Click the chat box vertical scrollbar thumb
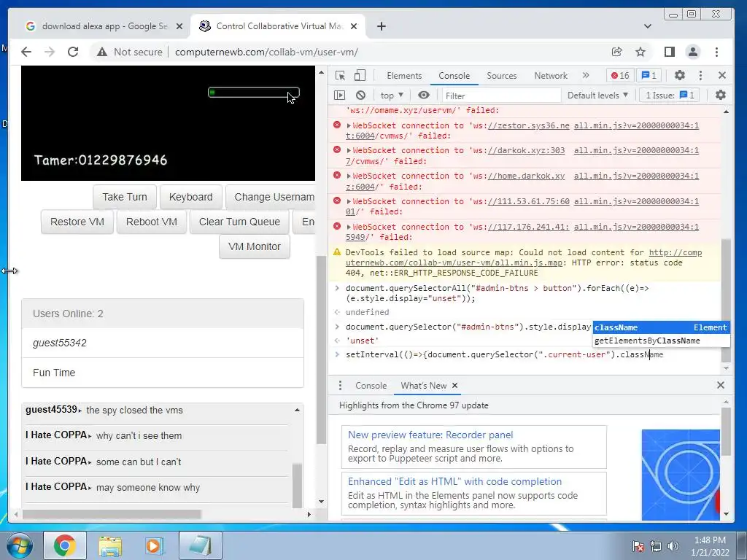This screenshot has width=747, height=560. coord(297,484)
